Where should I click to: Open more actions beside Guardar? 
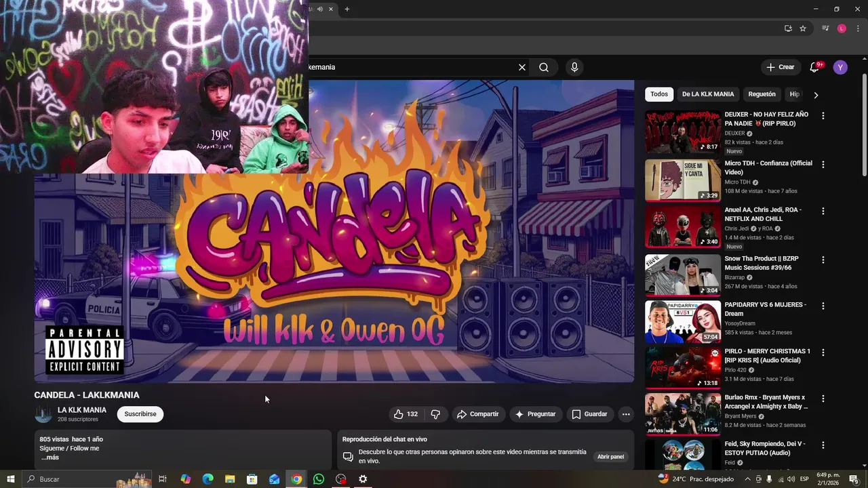pyautogui.click(x=626, y=414)
